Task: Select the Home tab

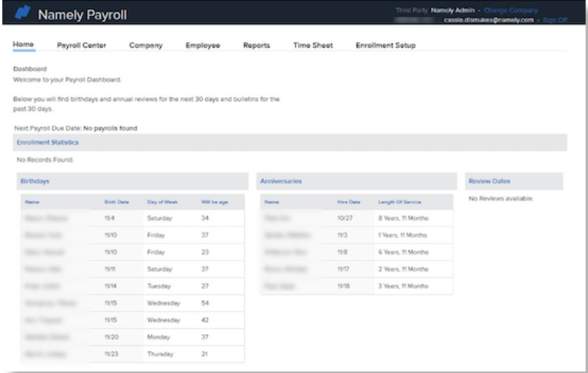Action: (x=23, y=45)
